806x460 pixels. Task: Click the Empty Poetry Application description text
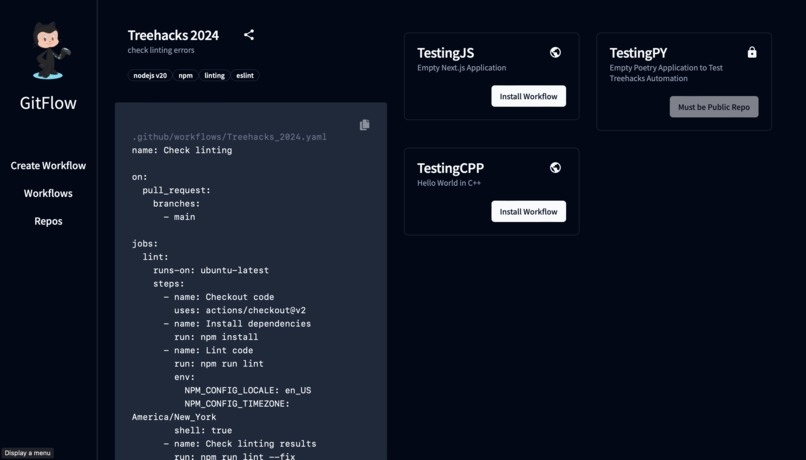click(x=666, y=73)
